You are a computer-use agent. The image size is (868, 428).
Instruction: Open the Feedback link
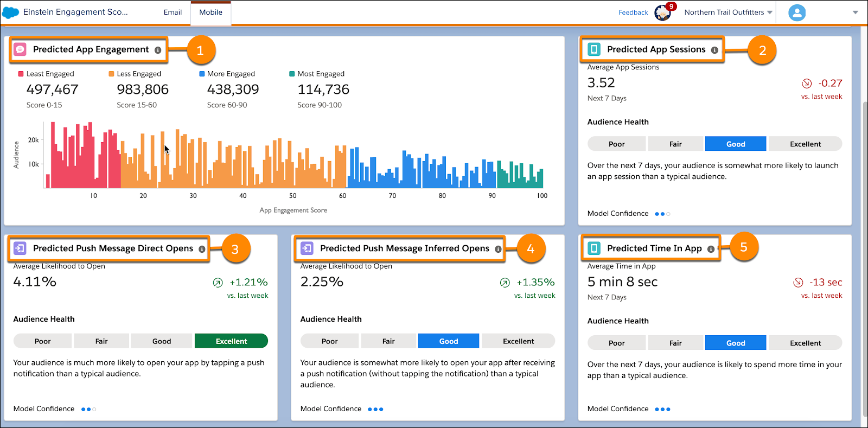point(633,12)
